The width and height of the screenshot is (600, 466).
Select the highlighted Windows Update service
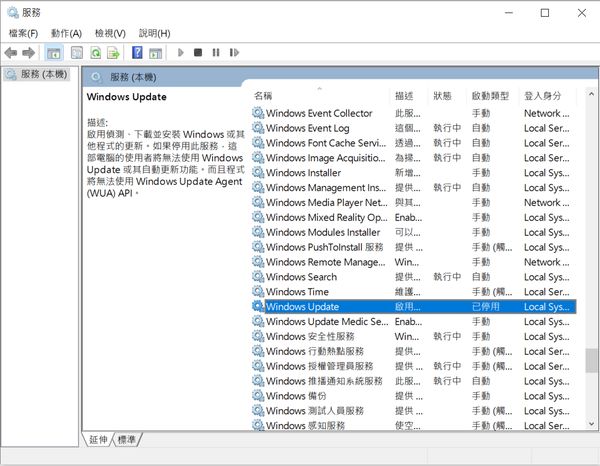tap(414, 307)
